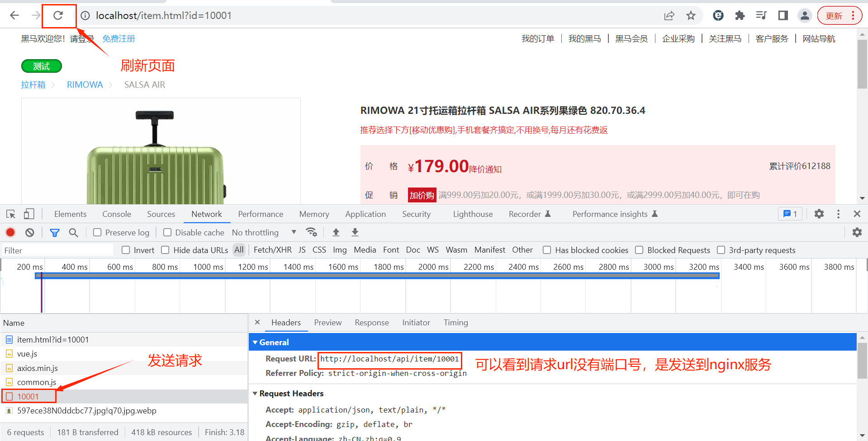Image resolution: width=868 pixels, height=441 pixels.
Task: Open the Preview tab of request
Action: 327,323
